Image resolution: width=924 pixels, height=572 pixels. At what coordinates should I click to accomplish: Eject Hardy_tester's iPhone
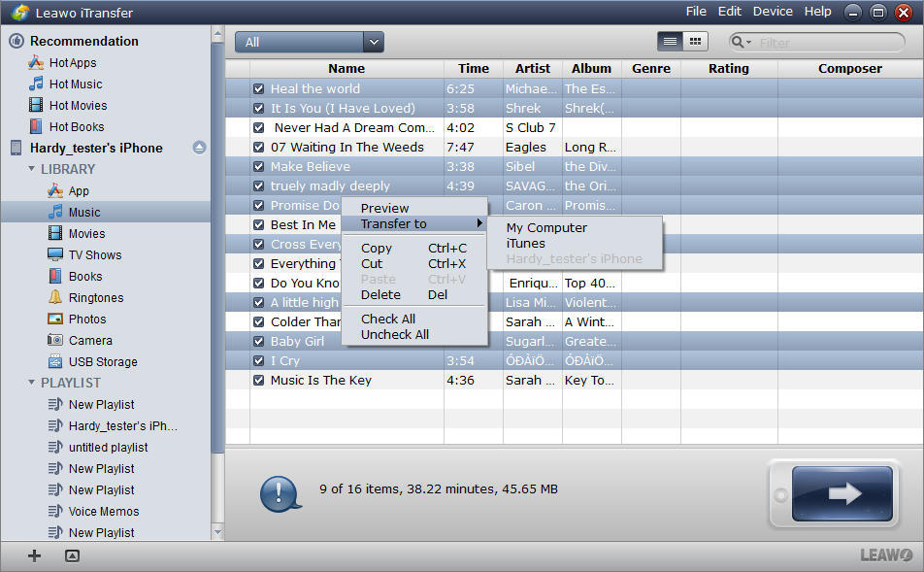click(199, 148)
